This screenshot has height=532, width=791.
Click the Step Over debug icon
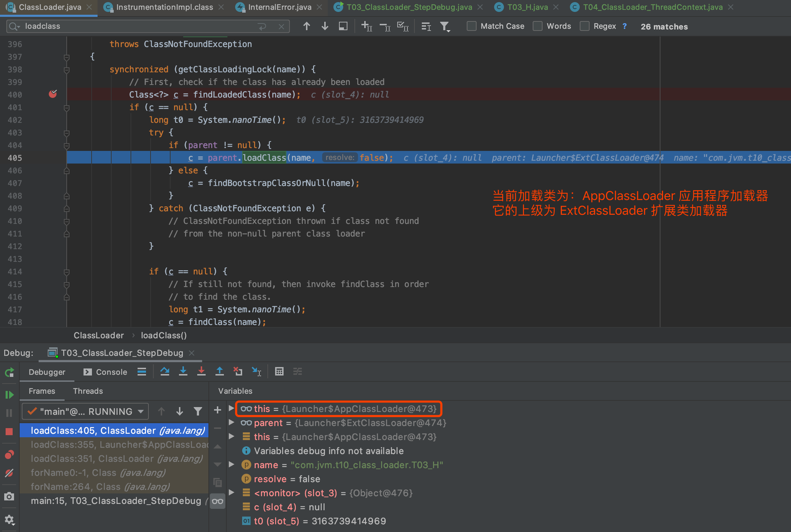pyautogui.click(x=165, y=371)
